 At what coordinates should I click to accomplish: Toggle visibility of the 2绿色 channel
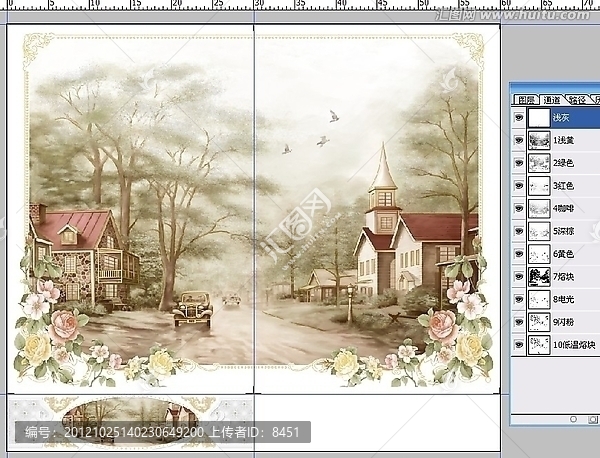click(518, 163)
